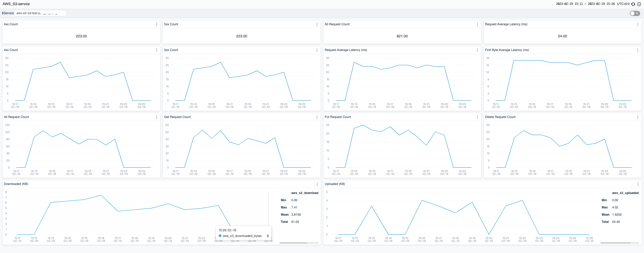Viewport: 644px width, 253px height.
Task: Click the 821.00 All Request Count value
Action: click(402, 36)
